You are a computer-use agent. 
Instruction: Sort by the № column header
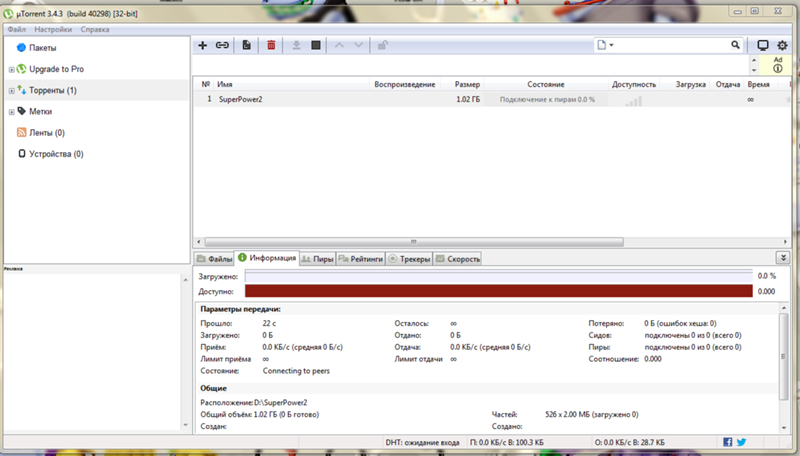click(x=205, y=85)
